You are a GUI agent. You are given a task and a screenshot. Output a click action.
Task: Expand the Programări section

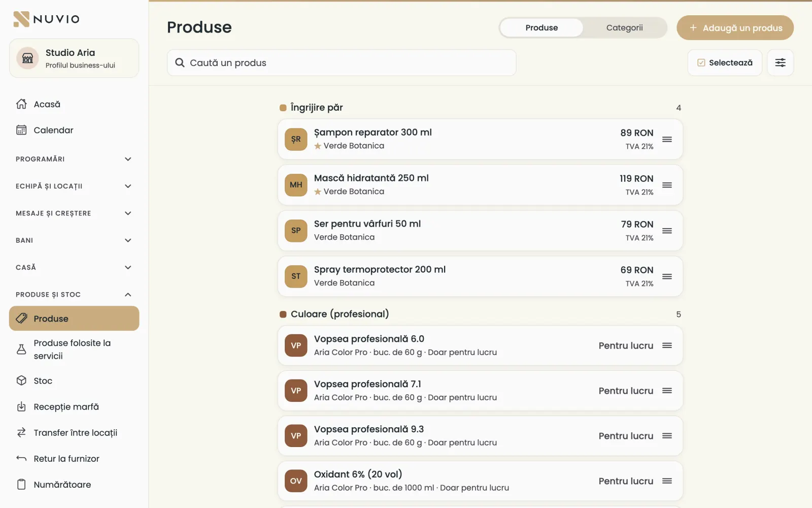[x=74, y=159]
